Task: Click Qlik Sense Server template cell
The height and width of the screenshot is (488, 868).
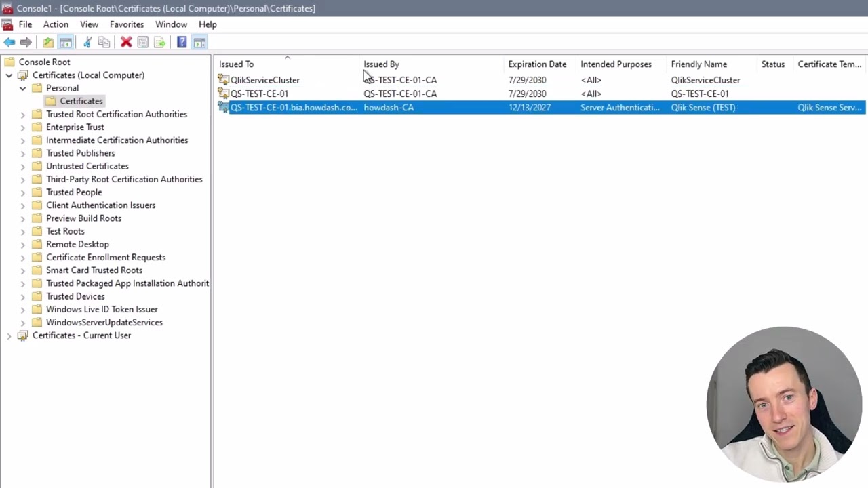Action: point(829,108)
